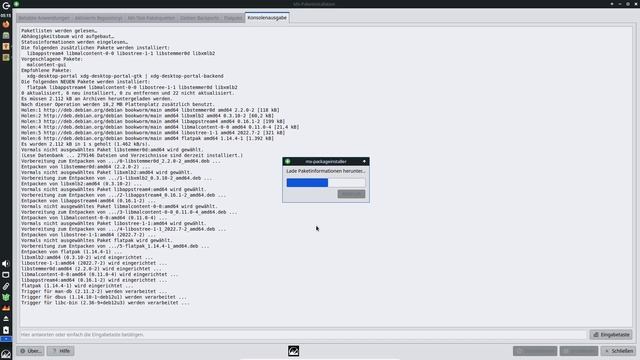Screen dimensions: 640x360
Task: Click the panel clock display
Action: (x=6, y=15)
